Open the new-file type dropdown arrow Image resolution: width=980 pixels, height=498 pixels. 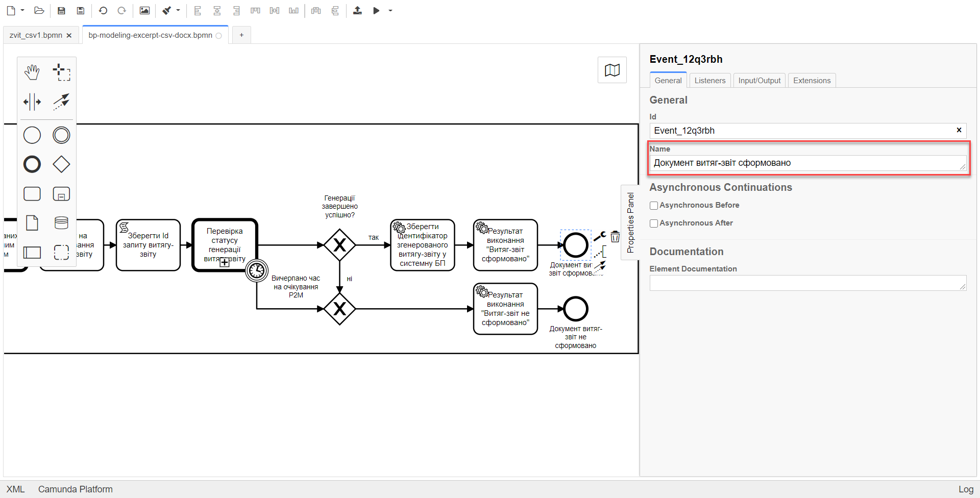22,10
